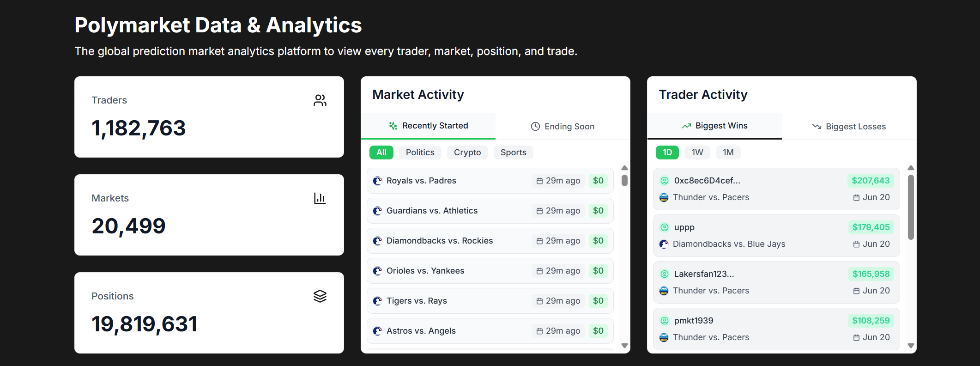
Task: Click the $0 badge on Astros vs. Angels
Action: pos(598,331)
